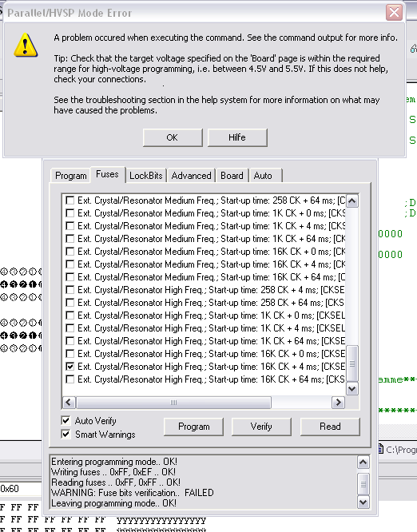Check Medium Freq. 258 CK + 64 ms fuse
This screenshot has width=417, height=532.
(x=69, y=200)
